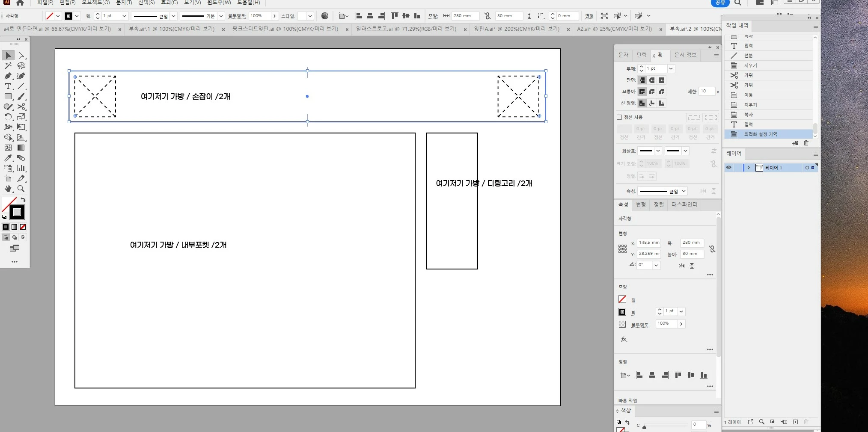Toggle visibility of 레이어 1

(x=729, y=168)
